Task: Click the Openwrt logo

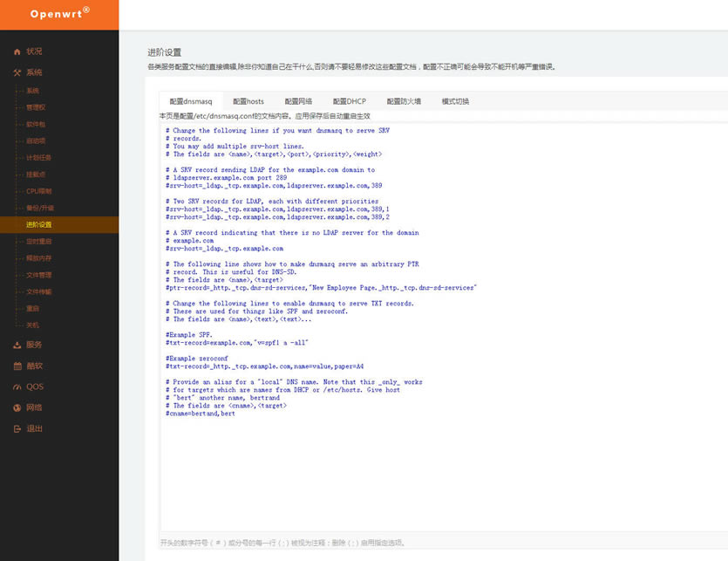Action: tap(59, 14)
